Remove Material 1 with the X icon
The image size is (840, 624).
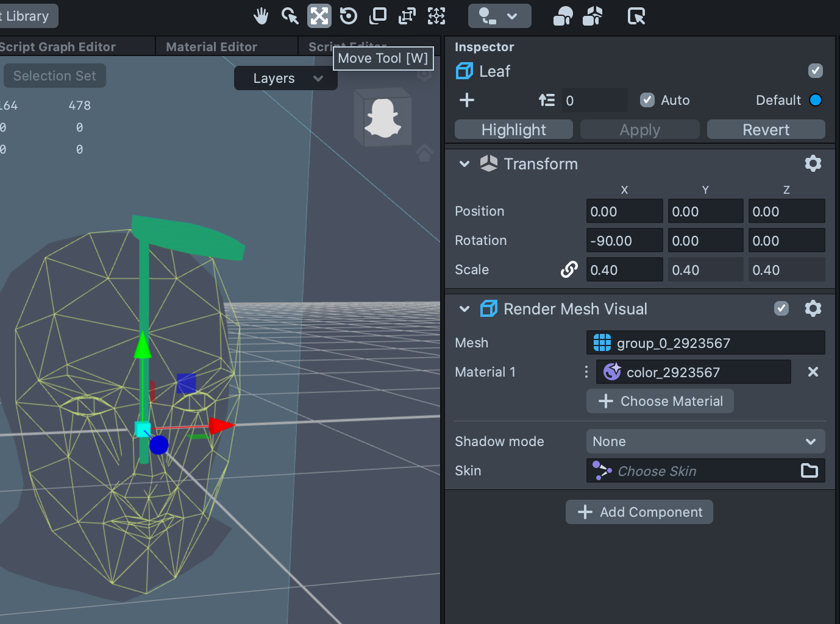coord(813,372)
